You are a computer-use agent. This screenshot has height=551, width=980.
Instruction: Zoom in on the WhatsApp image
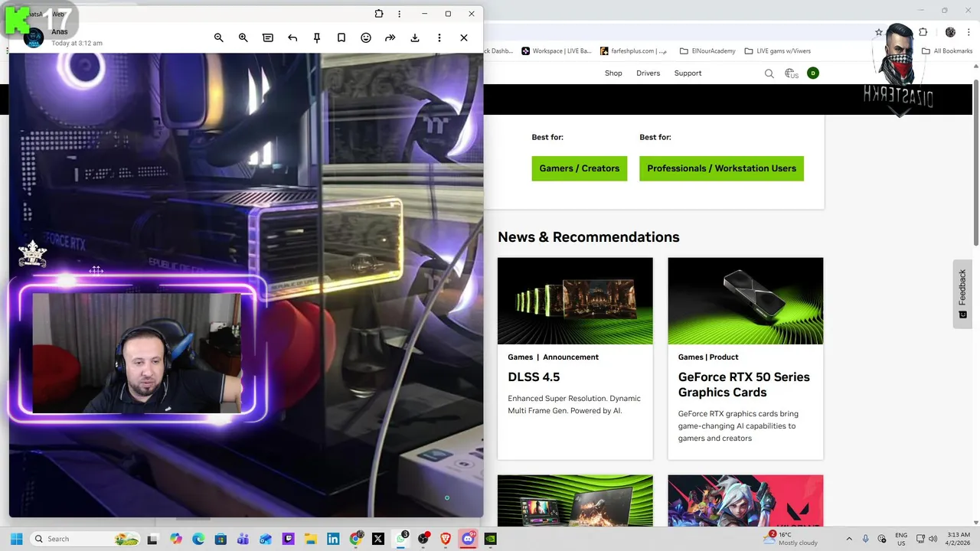[x=243, y=37]
